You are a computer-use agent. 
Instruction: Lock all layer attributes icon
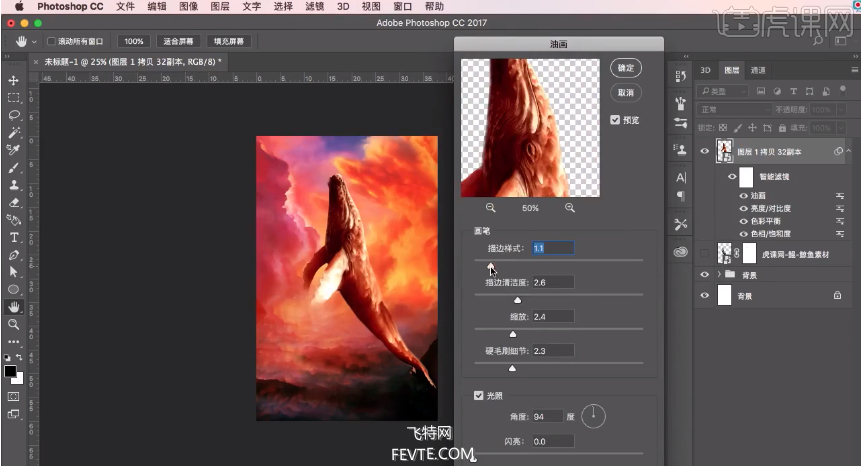[782, 127]
